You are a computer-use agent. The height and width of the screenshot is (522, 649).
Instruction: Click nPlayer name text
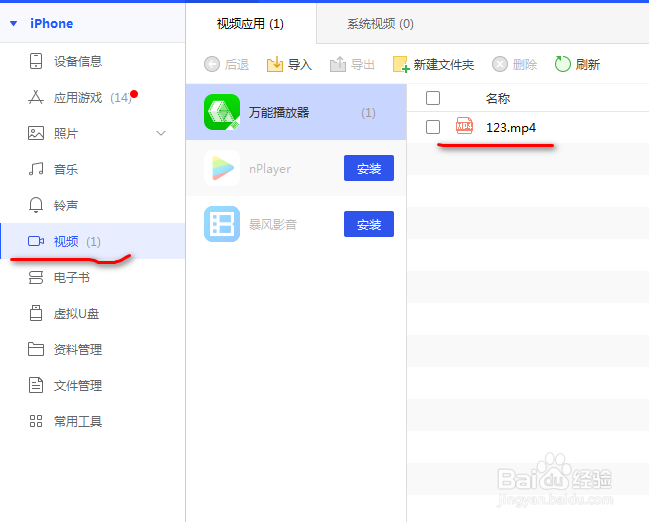[270, 169]
